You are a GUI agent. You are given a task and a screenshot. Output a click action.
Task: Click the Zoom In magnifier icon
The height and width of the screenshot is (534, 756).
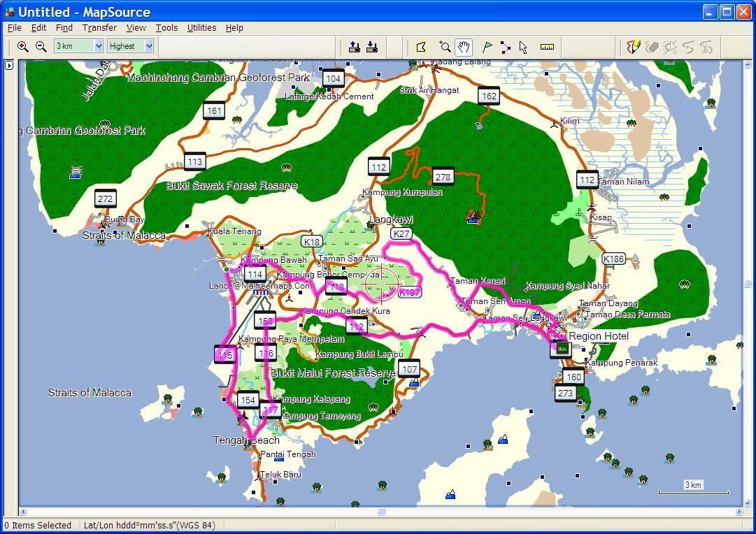(22, 47)
